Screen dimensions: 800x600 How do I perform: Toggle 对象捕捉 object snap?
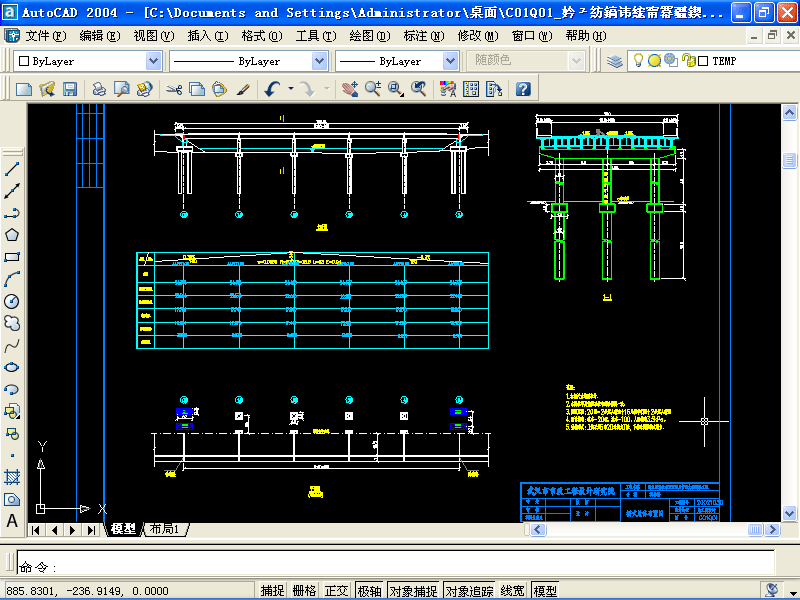(413, 591)
